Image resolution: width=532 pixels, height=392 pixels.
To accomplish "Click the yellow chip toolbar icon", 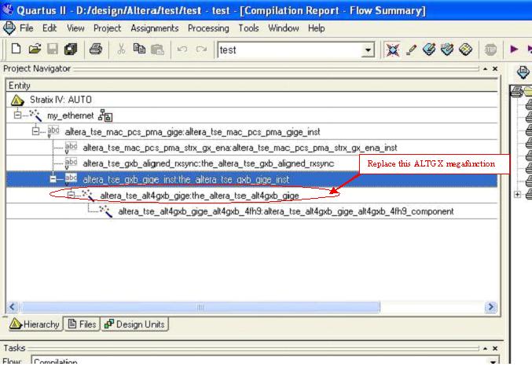I will pyautogui.click(x=465, y=49).
